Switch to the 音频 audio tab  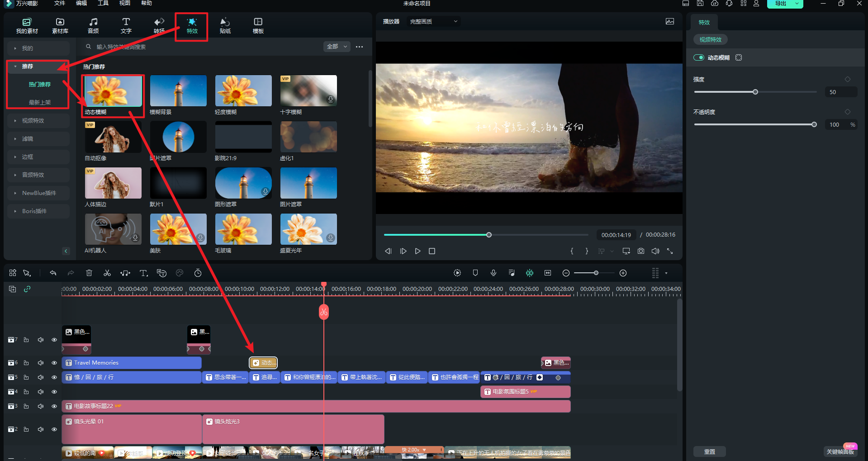point(93,26)
